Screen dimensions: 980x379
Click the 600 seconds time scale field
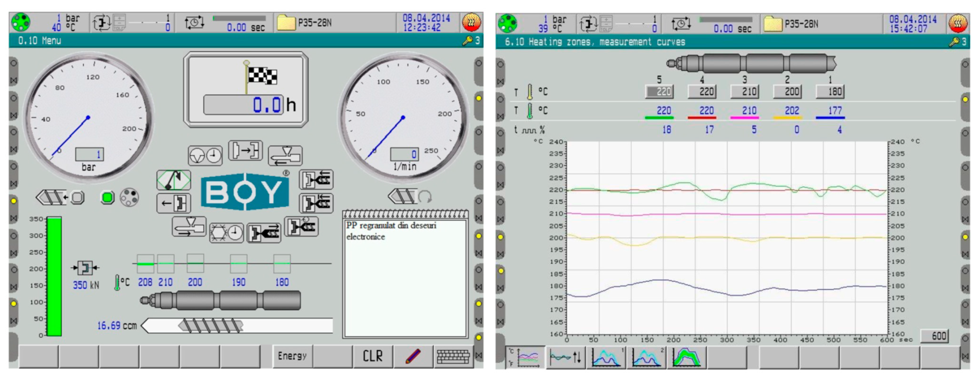coord(934,336)
